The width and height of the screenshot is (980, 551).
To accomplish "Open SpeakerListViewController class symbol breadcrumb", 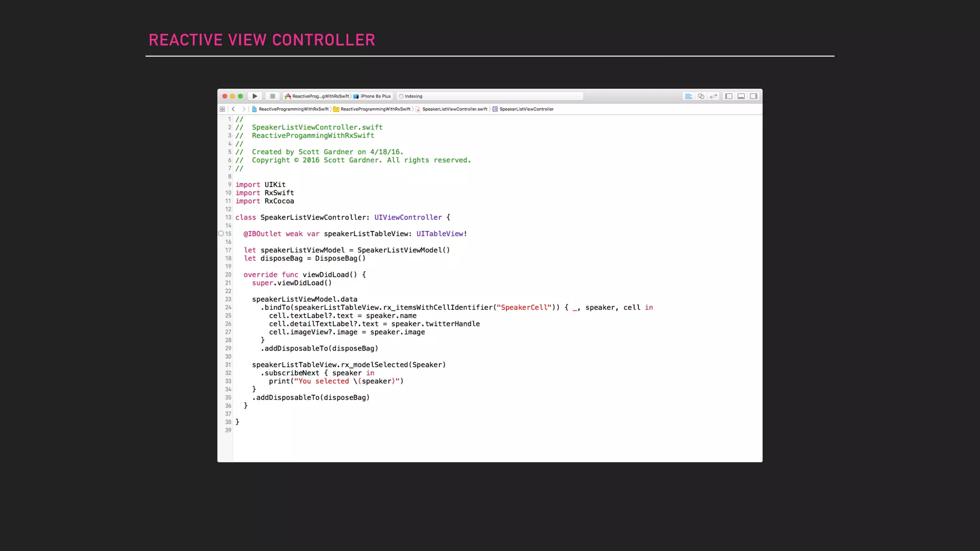I will (x=525, y=109).
